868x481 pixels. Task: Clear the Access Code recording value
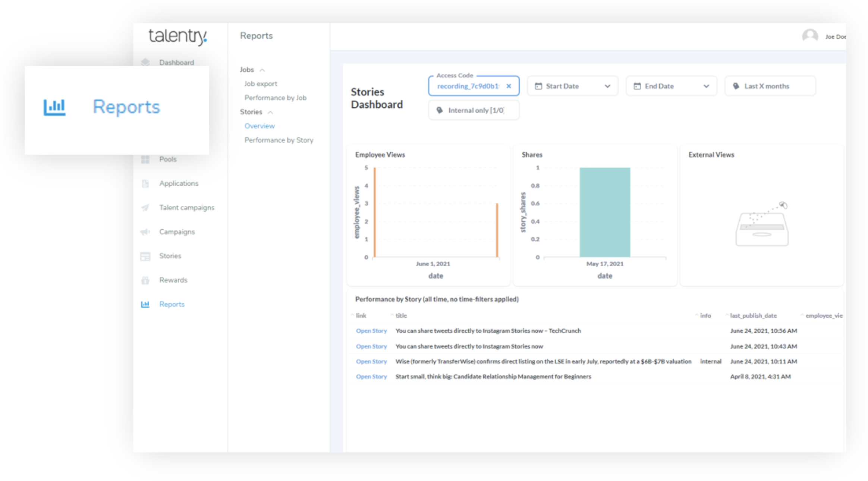(x=509, y=86)
